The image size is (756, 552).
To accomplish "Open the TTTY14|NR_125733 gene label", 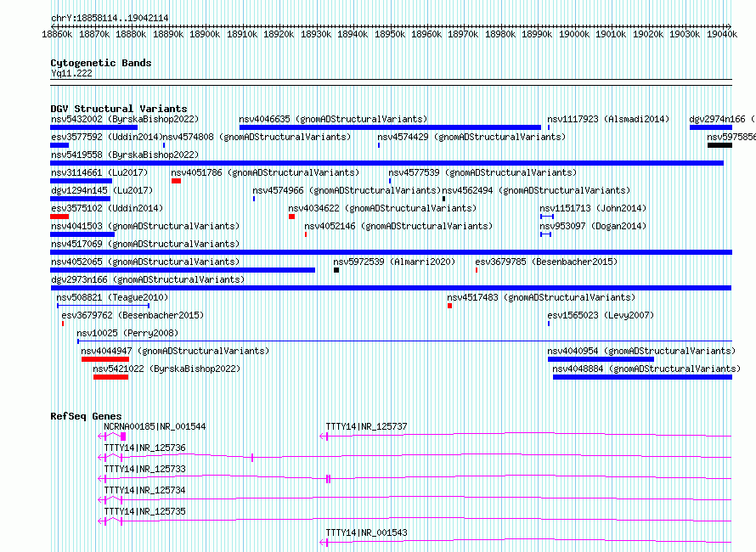I will [x=144, y=469].
